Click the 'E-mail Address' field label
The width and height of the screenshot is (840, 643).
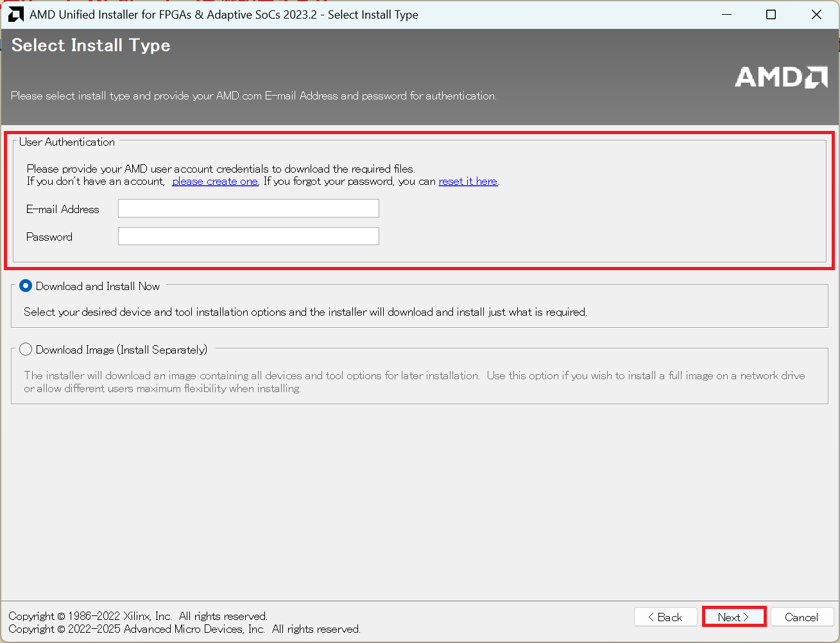63,209
